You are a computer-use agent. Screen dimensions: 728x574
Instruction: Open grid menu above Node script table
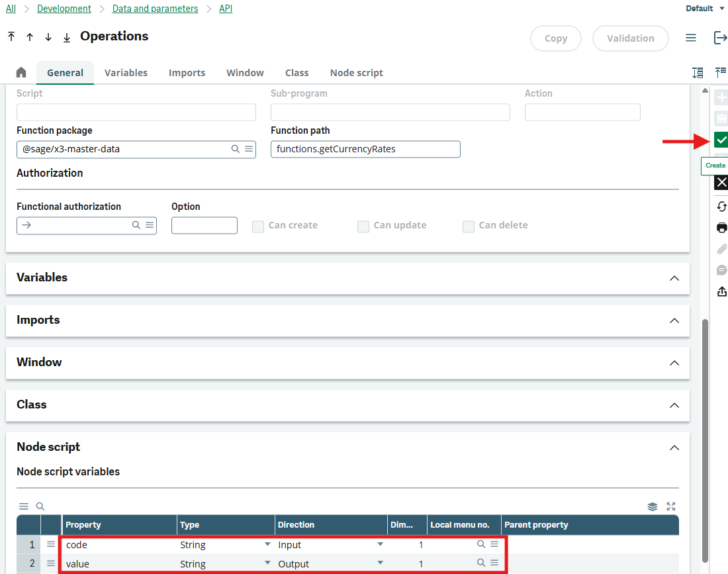click(24, 506)
